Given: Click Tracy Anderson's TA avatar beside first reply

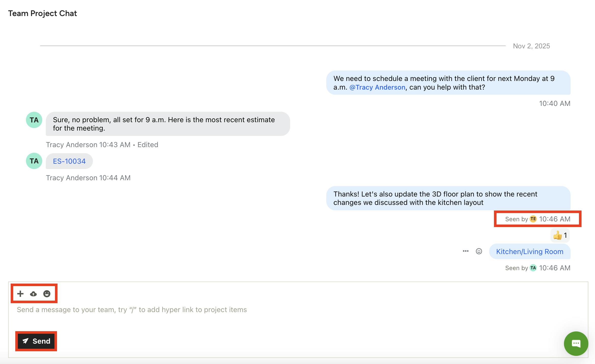Looking at the screenshot, I should [34, 120].
